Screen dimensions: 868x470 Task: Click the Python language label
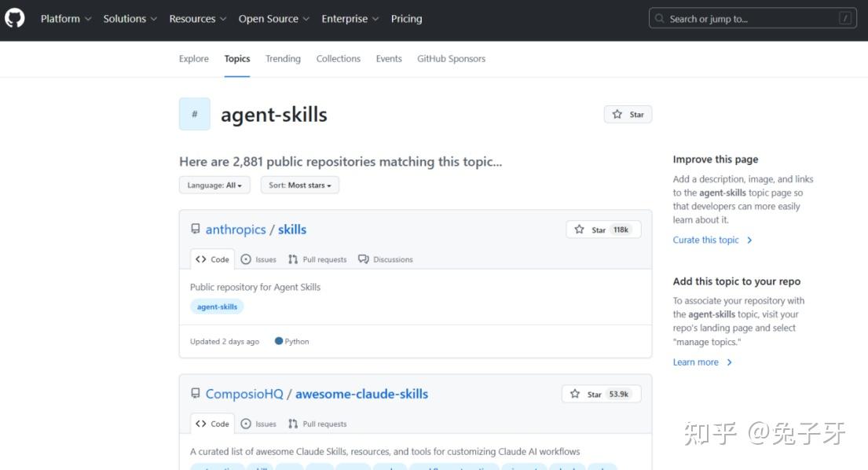coord(297,342)
